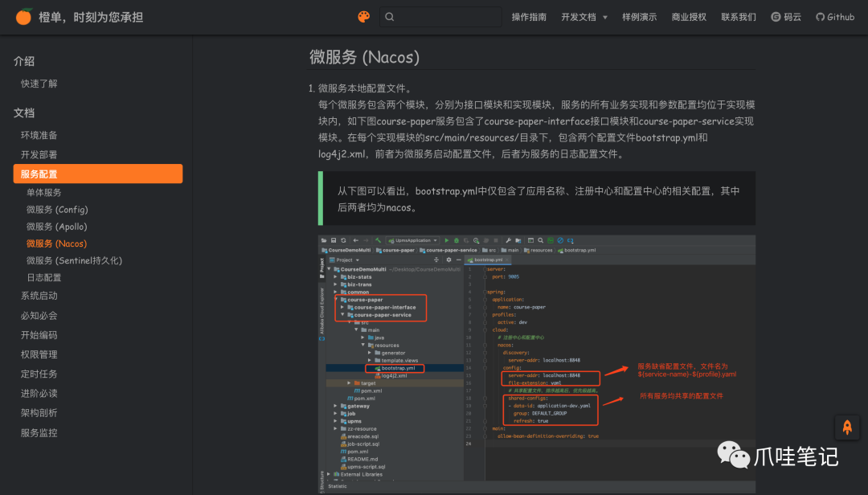Open the 样例演示 menu item
The width and height of the screenshot is (868, 495).
tap(640, 17)
